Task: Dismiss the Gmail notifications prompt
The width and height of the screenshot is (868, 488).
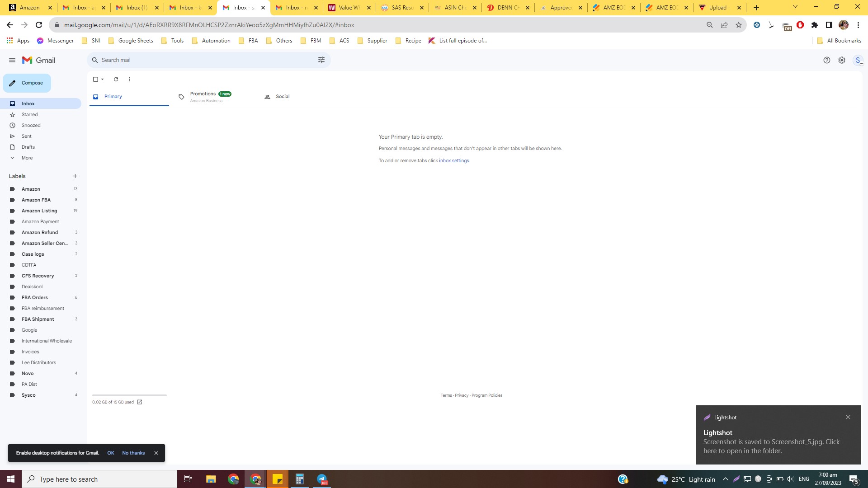Action: tap(156, 453)
